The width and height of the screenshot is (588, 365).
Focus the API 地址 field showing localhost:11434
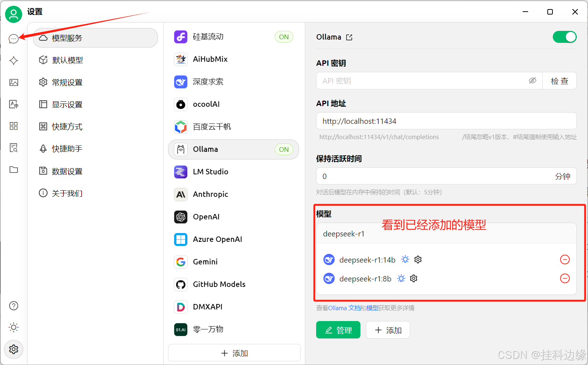[x=446, y=121]
